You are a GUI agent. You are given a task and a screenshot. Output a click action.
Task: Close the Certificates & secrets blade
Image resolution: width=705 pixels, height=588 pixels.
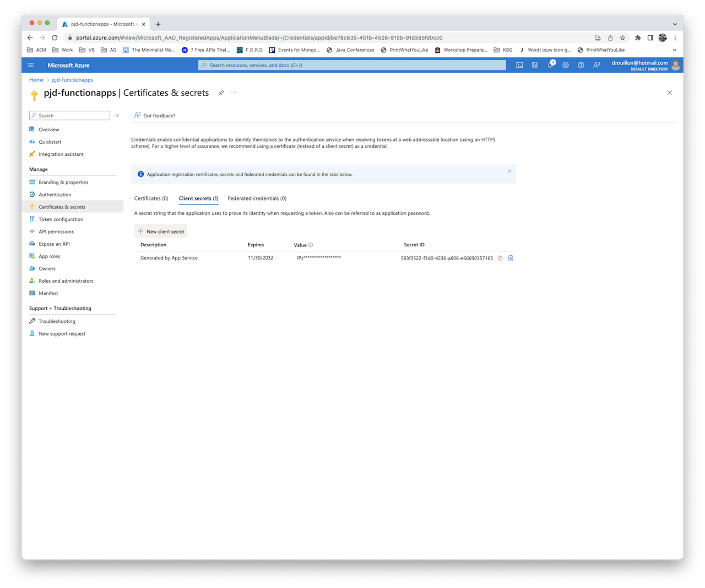(669, 93)
